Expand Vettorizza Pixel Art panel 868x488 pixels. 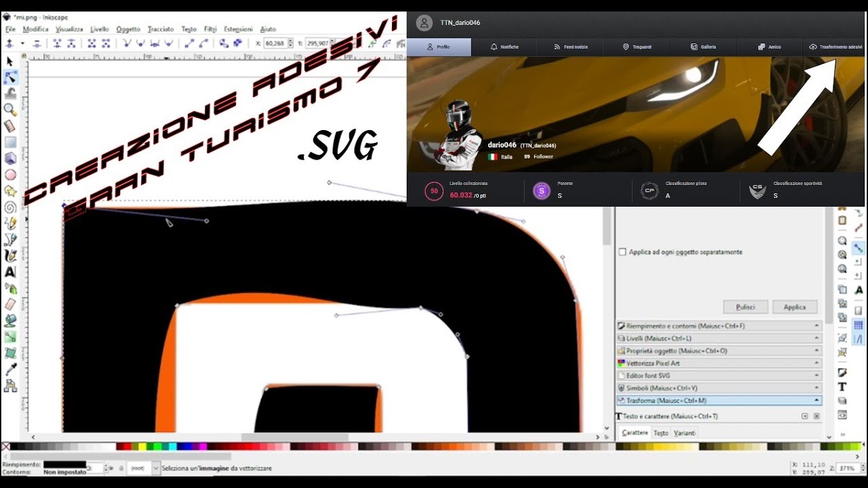719,363
